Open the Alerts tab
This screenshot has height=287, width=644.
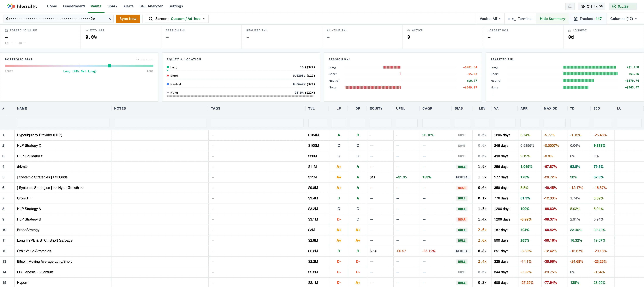click(129, 6)
